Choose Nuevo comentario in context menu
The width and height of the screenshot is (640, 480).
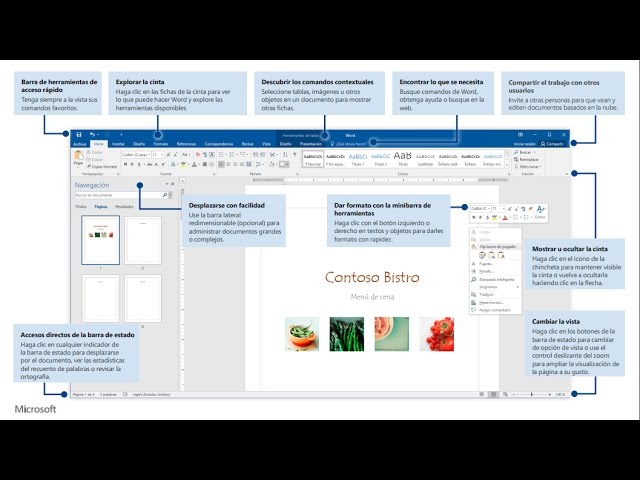click(495, 310)
